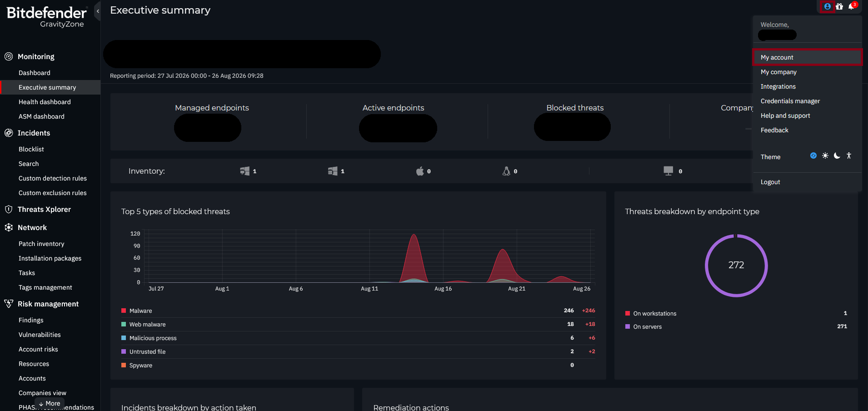
Task: Click the first Windows inventory icon
Action: (245, 171)
